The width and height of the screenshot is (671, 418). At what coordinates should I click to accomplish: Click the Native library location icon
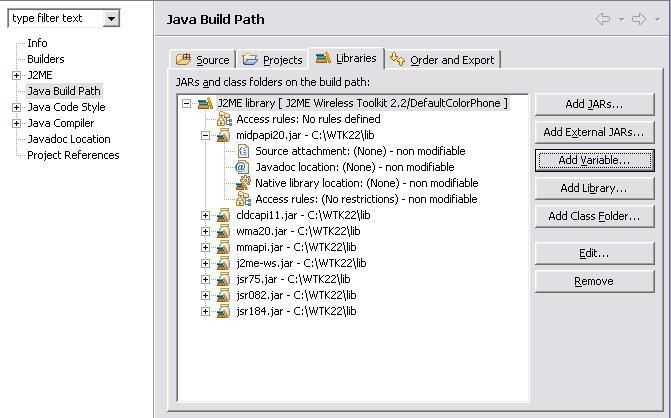(243, 183)
